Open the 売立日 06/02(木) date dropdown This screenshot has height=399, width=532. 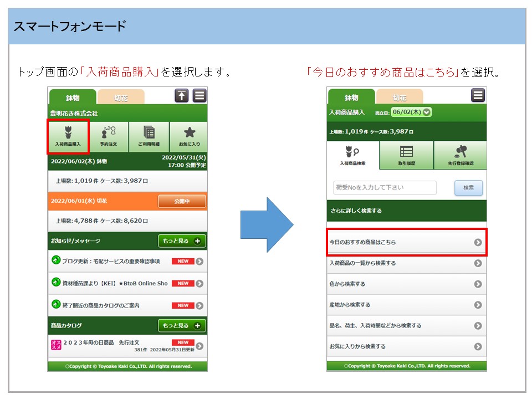[411, 112]
